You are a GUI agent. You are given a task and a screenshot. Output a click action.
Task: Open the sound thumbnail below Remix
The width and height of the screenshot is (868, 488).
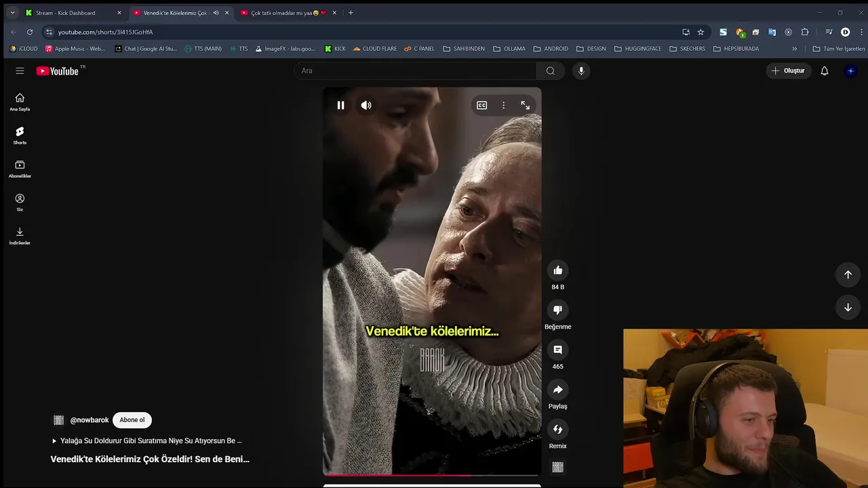click(557, 467)
